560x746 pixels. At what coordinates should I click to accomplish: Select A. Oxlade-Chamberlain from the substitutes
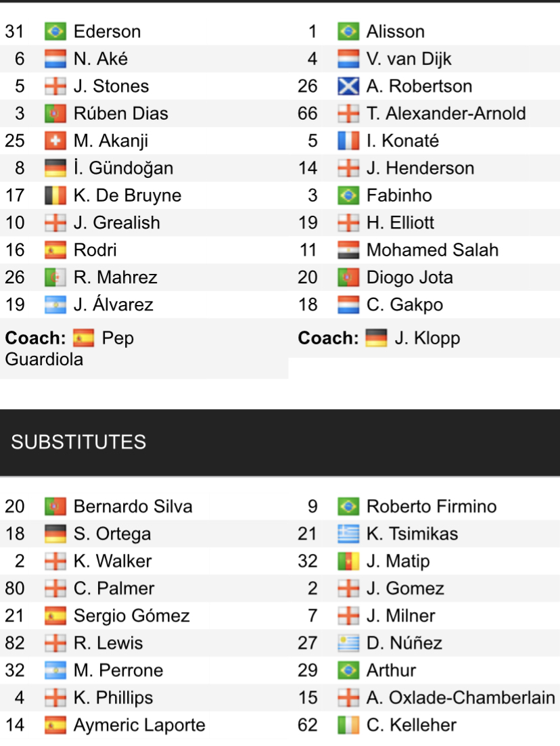pyautogui.click(x=460, y=698)
